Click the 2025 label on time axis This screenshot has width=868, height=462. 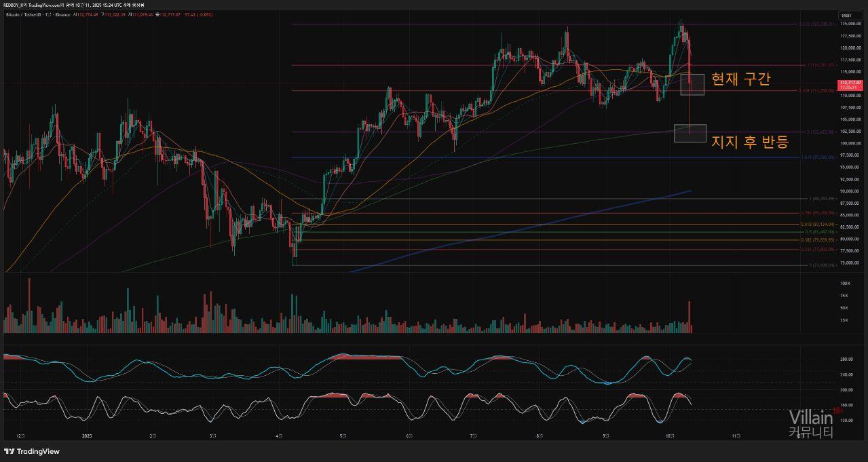[x=86, y=436]
